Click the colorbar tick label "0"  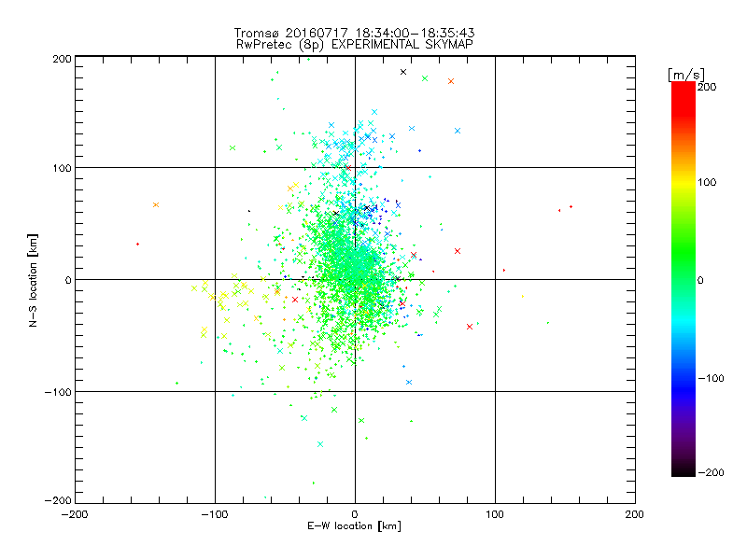click(700, 280)
